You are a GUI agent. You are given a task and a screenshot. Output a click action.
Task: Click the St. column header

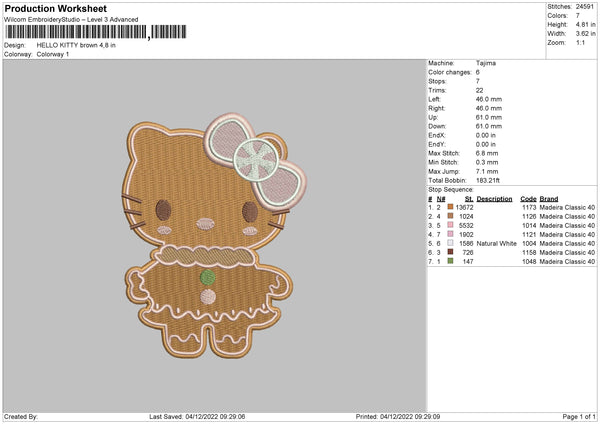coord(468,198)
